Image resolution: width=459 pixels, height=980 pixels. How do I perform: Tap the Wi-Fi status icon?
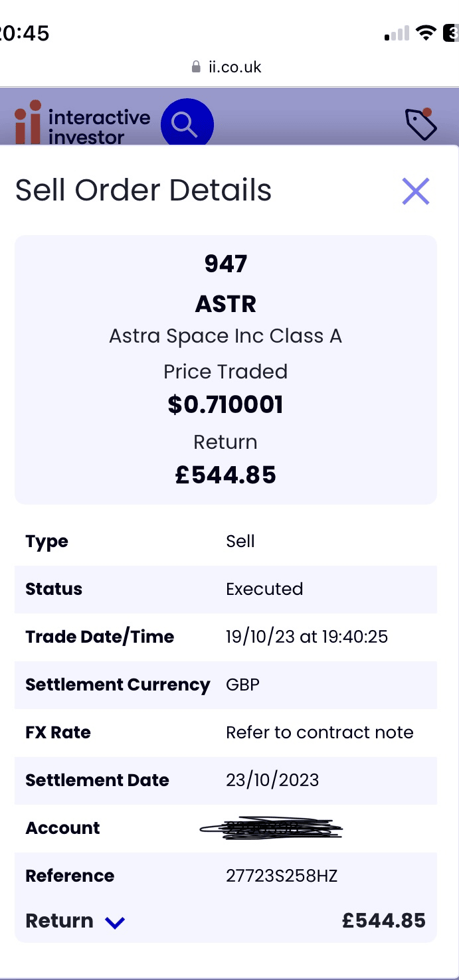(x=425, y=33)
